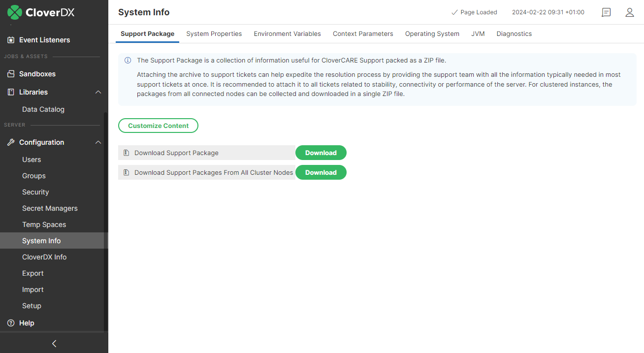Collapse the Configuration section
Image resolution: width=644 pixels, height=353 pixels.
98,142
